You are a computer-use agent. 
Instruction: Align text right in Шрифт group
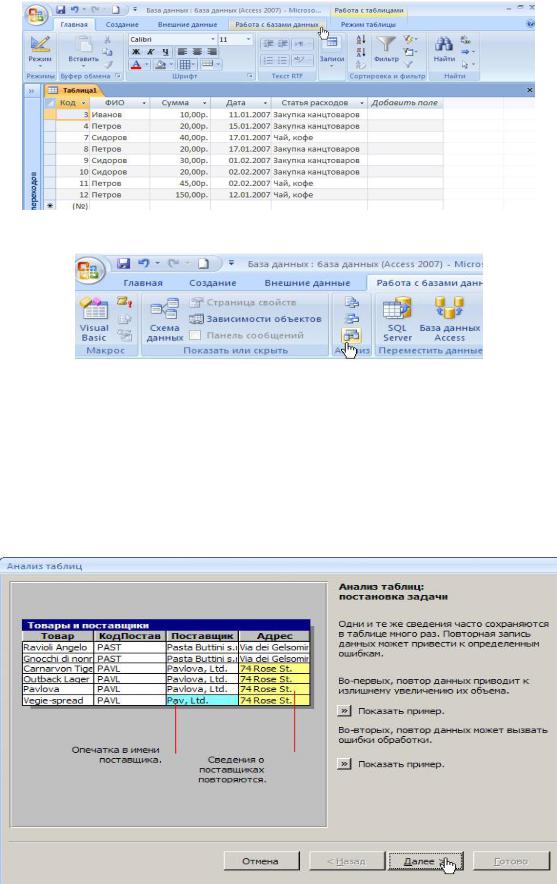point(213,52)
